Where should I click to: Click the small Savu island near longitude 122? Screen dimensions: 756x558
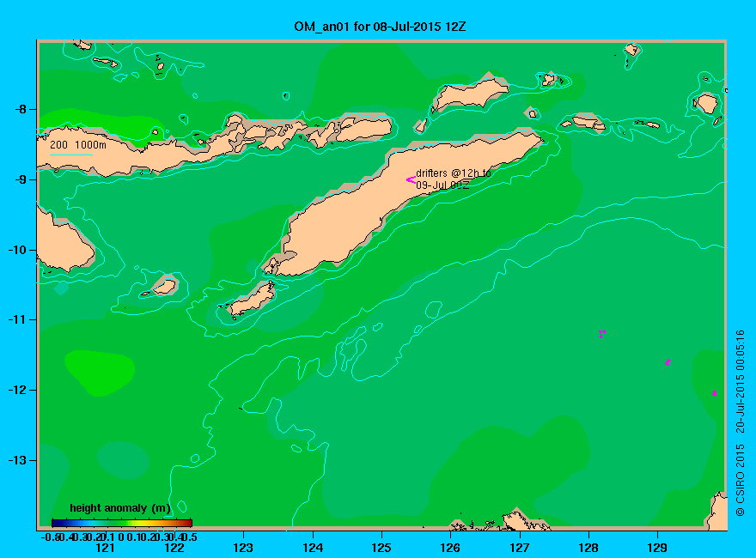coord(164,288)
